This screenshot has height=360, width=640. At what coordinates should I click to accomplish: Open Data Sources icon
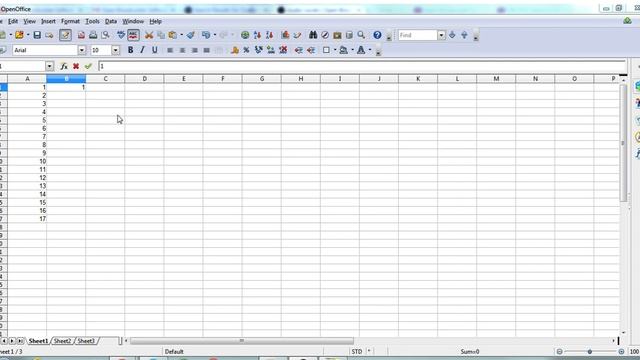click(x=349, y=35)
